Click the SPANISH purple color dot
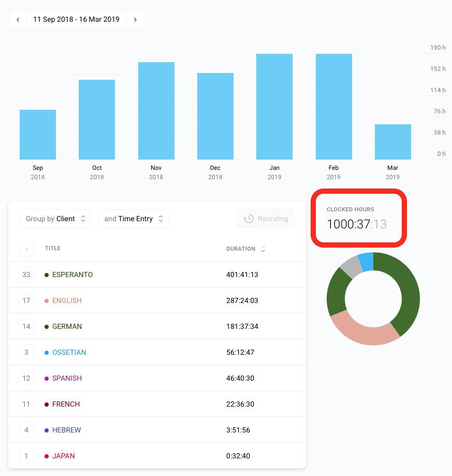Screen dimensions: 452x476 pos(47,379)
